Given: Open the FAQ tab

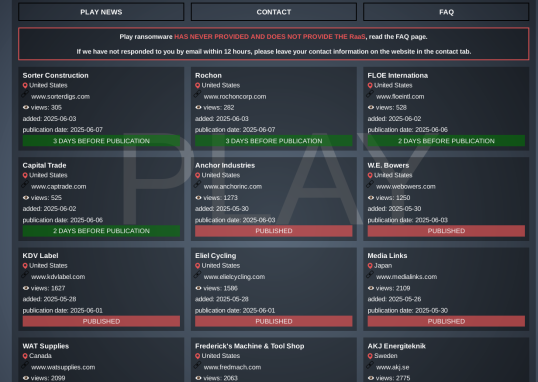Looking at the screenshot, I should pyautogui.click(x=446, y=12).
